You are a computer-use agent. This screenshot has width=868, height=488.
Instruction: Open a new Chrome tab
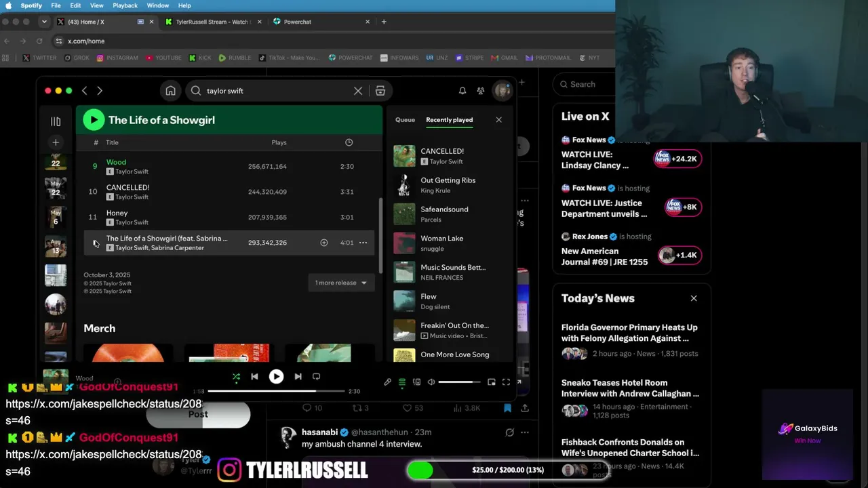pos(384,22)
